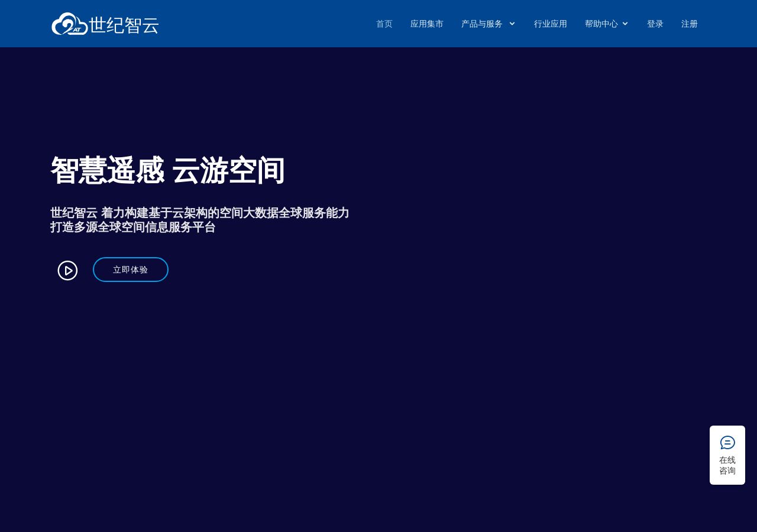
Task: Click the 世纪智云 着力构建 subtitle line
Action: (x=200, y=213)
